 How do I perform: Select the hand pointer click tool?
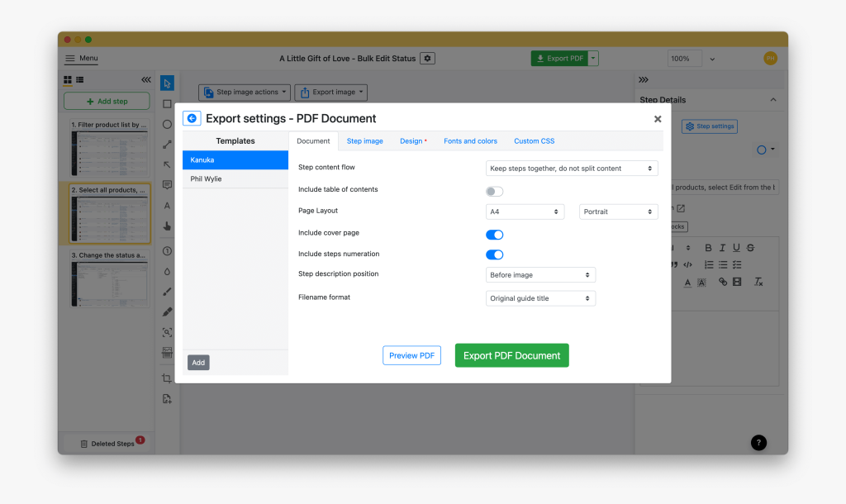167,226
